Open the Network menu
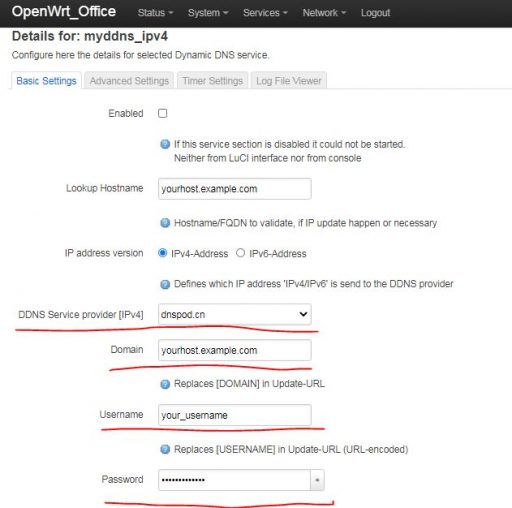The image size is (512, 508). 324,13
